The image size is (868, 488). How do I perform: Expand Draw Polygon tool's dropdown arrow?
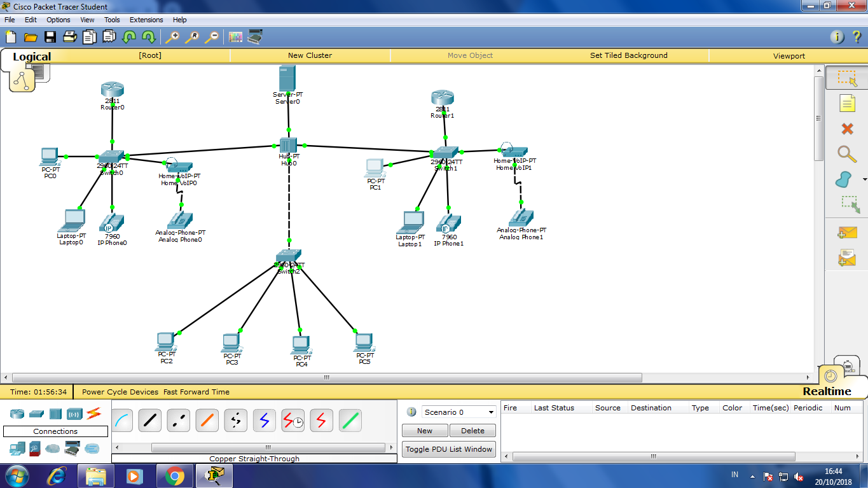[x=865, y=180]
